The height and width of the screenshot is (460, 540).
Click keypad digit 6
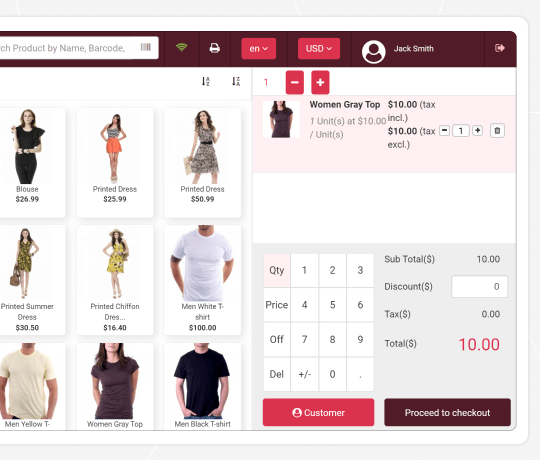click(x=360, y=305)
